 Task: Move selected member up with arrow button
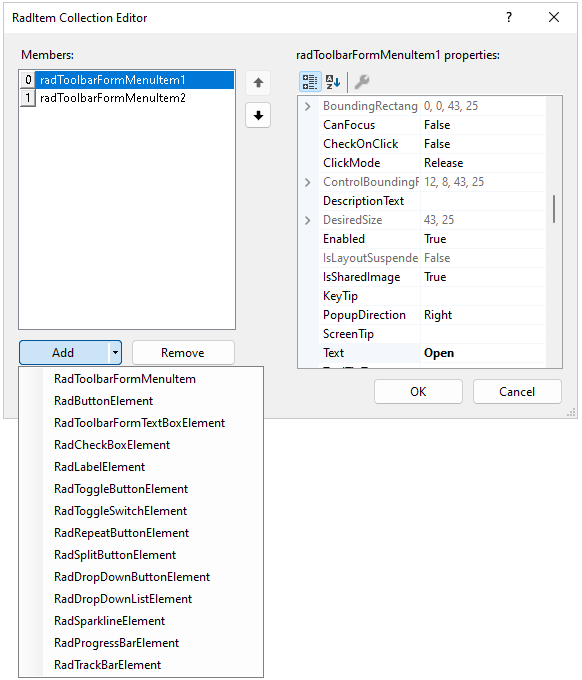pyautogui.click(x=258, y=82)
